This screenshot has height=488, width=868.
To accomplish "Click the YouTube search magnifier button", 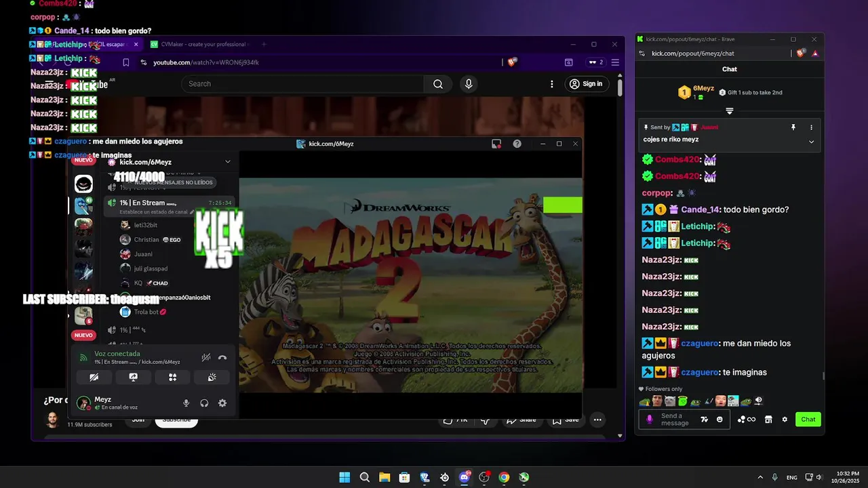I will (437, 84).
